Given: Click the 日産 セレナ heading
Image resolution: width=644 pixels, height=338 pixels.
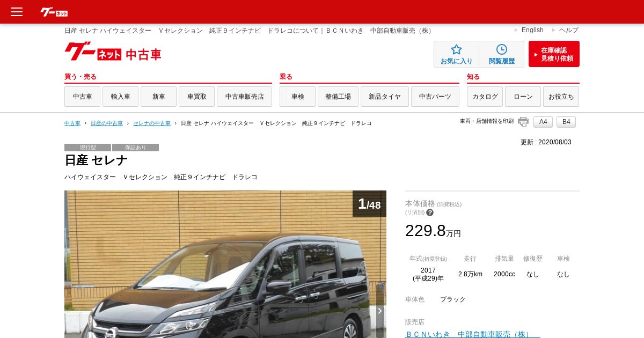Looking at the screenshot, I should pyautogui.click(x=96, y=160).
